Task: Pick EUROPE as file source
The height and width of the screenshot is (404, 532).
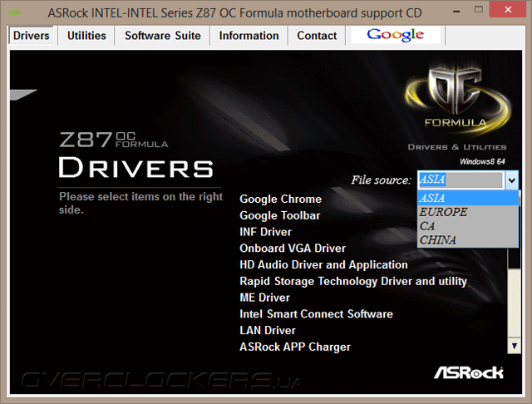Action: (468, 212)
